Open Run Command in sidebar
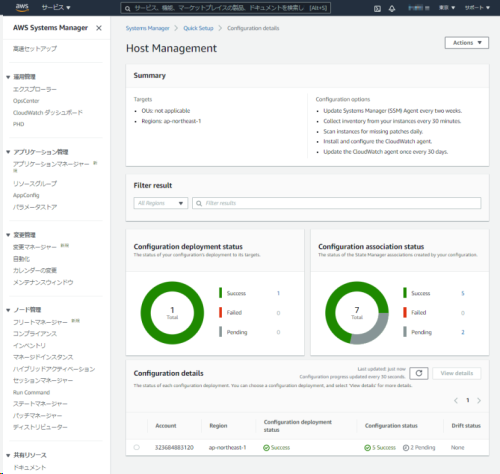 click(x=31, y=392)
